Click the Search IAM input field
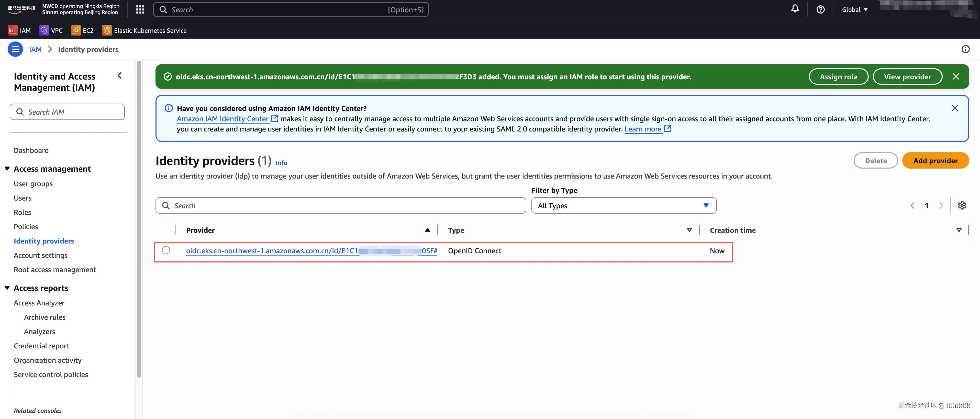 (67, 112)
